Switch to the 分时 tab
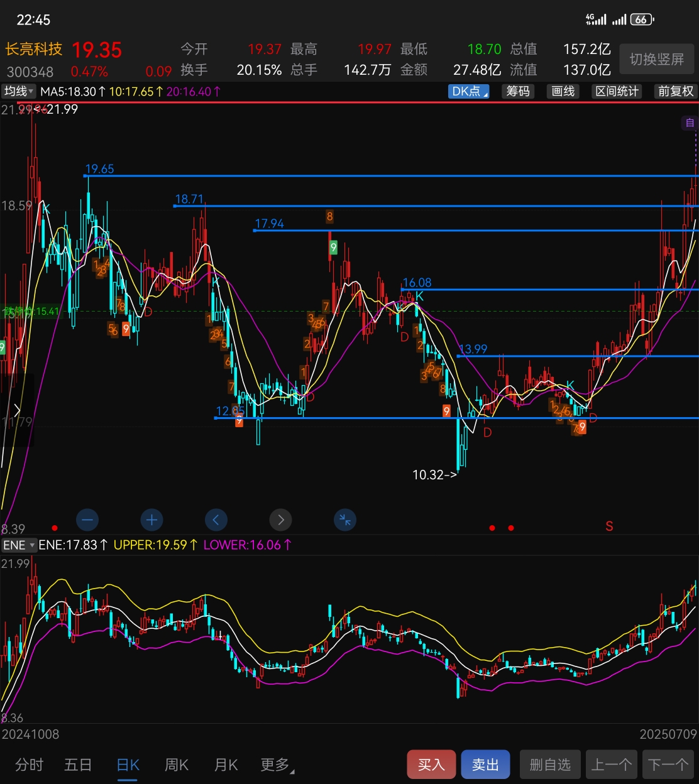This screenshot has height=784, width=699. [x=30, y=765]
